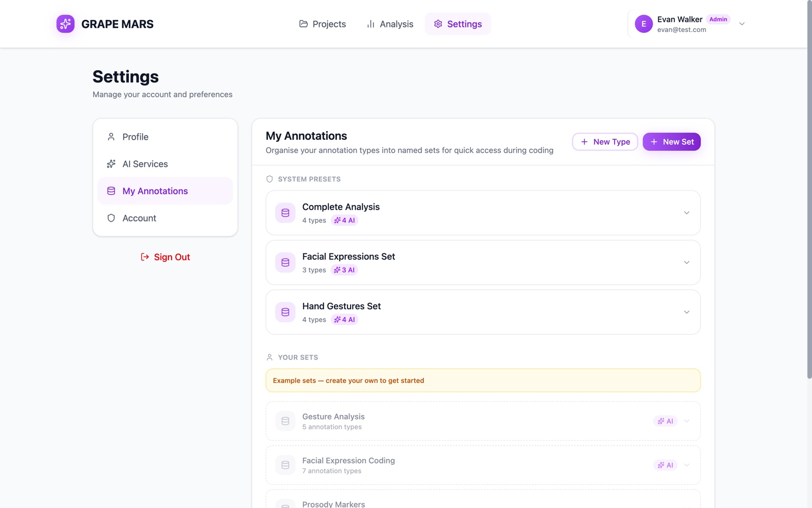The width and height of the screenshot is (812, 508).
Task: Click the Settings gear icon in navbar
Action: [438, 24]
